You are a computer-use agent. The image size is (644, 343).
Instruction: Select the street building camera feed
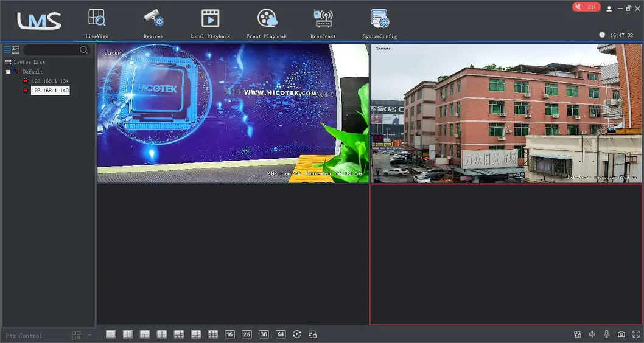(506, 113)
